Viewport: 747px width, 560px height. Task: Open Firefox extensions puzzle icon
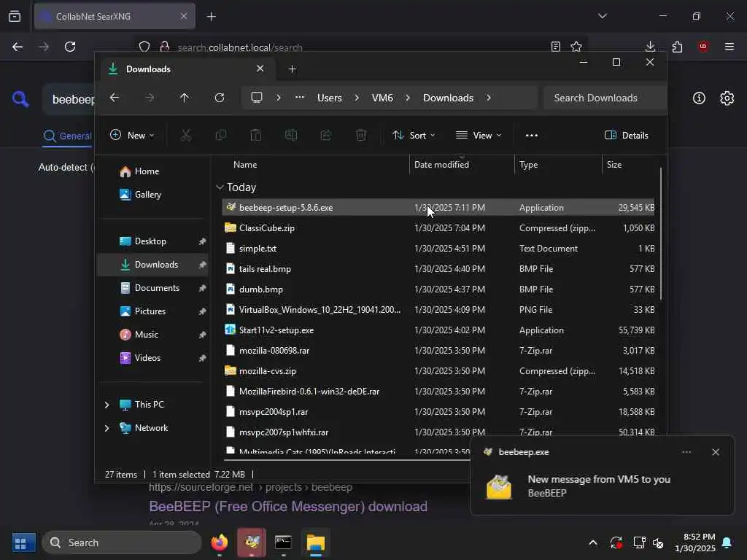[x=677, y=47]
